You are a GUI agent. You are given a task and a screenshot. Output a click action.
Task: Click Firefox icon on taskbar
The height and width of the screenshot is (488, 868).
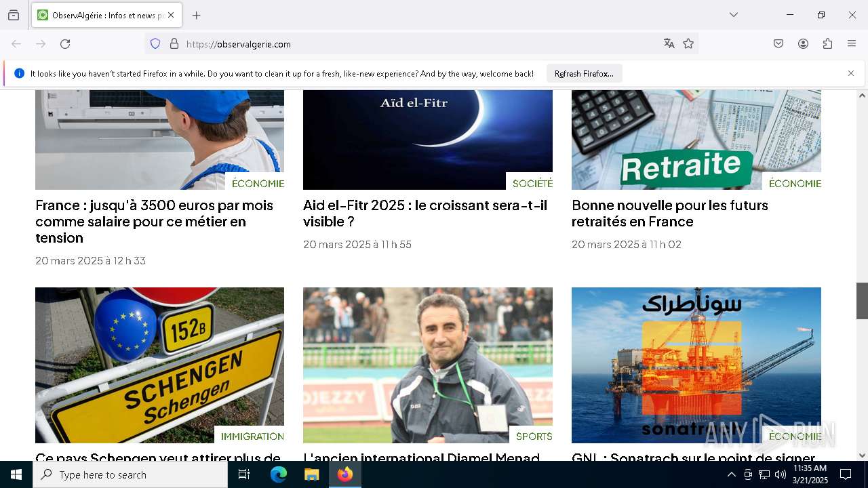pyautogui.click(x=344, y=474)
